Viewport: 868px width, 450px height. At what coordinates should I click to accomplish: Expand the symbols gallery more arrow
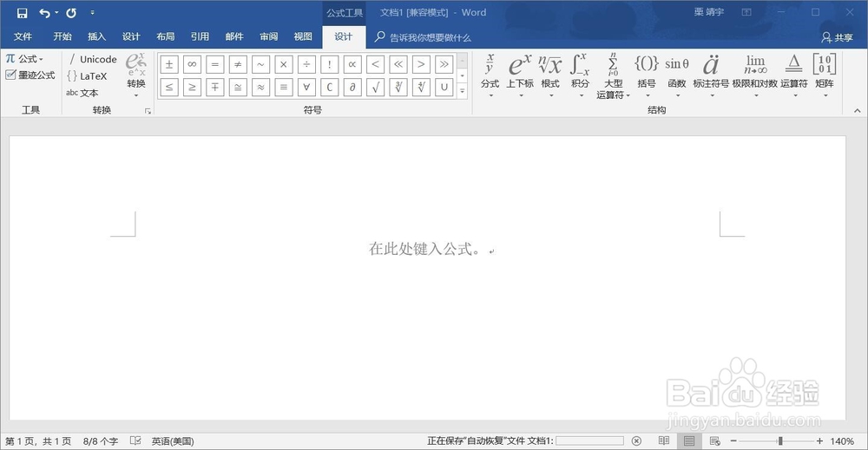463,91
